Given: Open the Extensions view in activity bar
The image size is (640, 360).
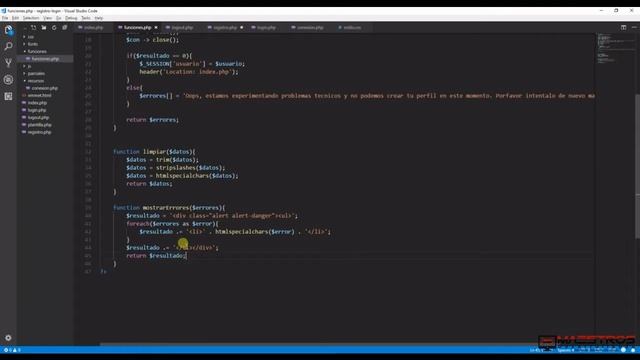Looking at the screenshot, I should click(x=8, y=96).
